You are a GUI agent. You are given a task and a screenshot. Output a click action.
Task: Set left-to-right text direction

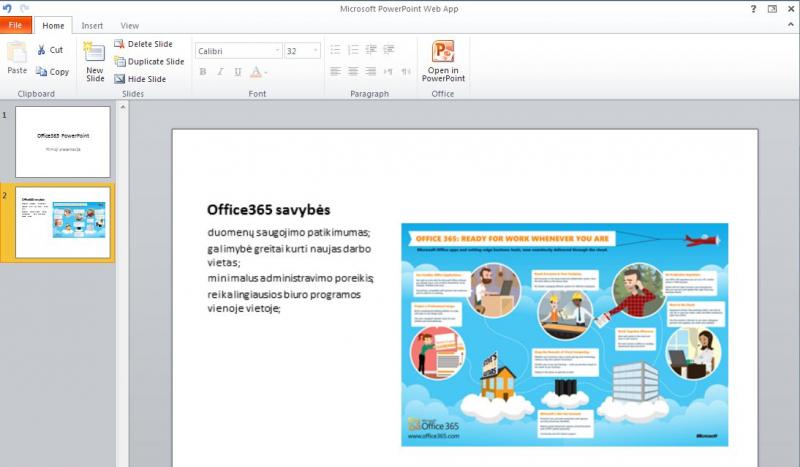[388, 71]
